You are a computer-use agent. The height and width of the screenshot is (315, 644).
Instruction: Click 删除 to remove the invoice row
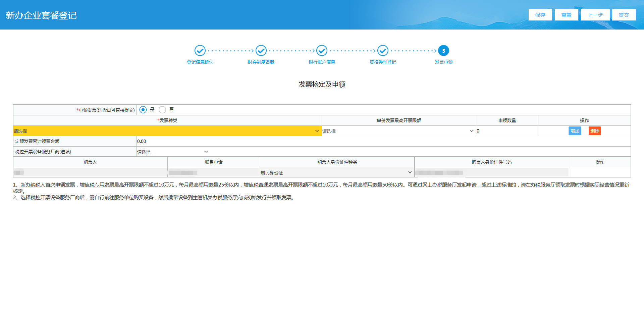point(594,131)
